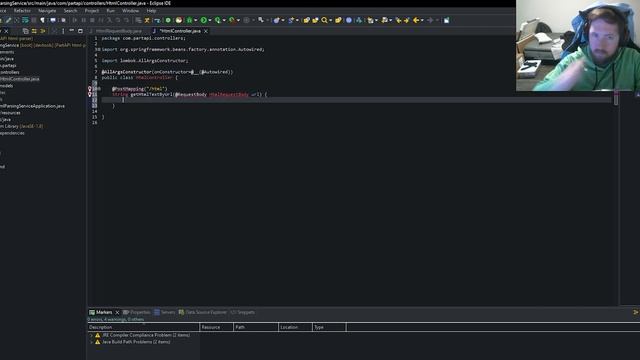This screenshot has height=360, width=640.
Task: Click the Search magnifier toolbar icon
Action: [324, 20]
